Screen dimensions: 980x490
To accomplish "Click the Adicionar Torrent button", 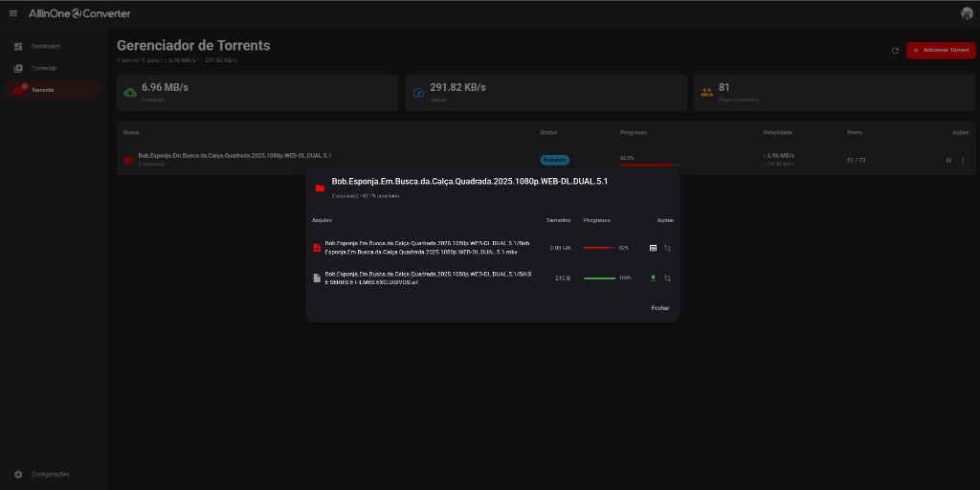I will (x=941, y=50).
